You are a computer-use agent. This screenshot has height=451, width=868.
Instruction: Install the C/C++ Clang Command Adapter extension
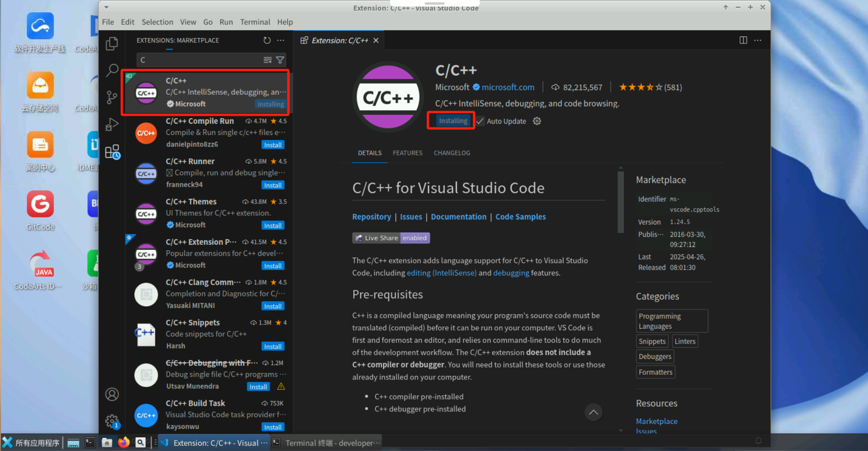273,306
